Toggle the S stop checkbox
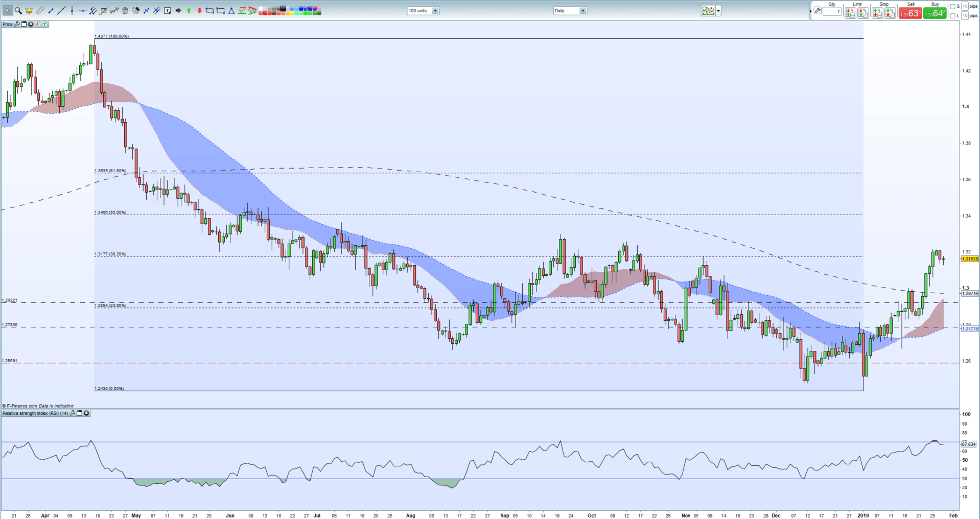980x519 pixels. pos(952,7)
